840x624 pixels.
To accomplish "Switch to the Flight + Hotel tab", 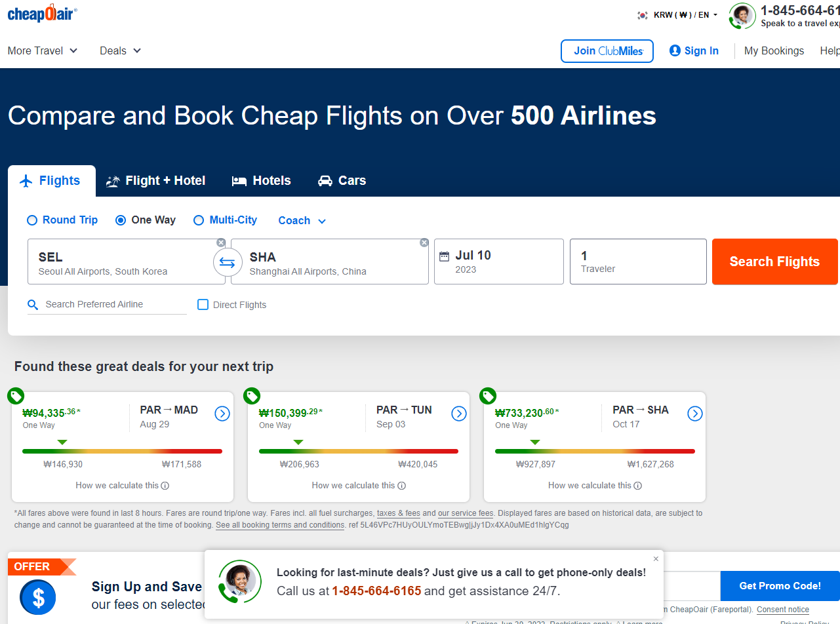I will point(156,181).
